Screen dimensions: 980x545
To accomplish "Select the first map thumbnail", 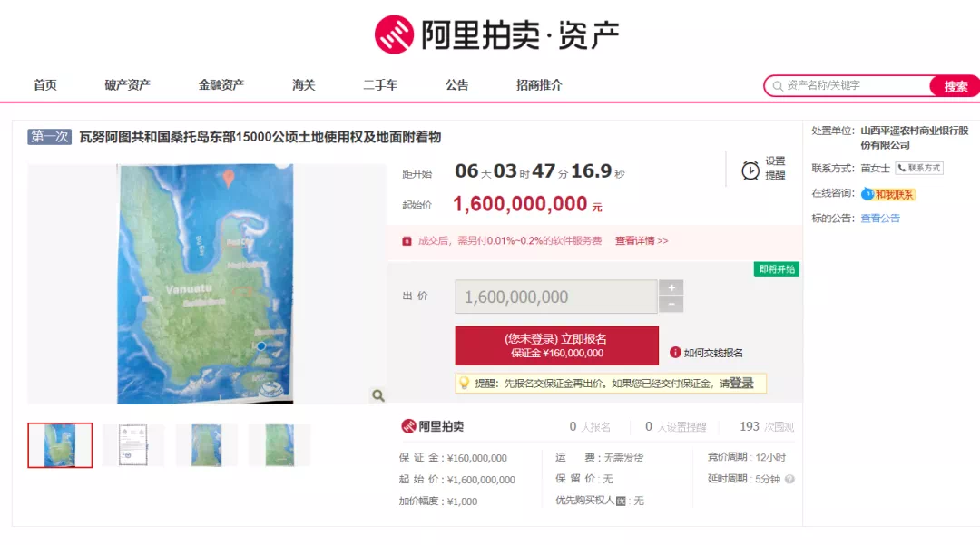I will tap(60, 445).
